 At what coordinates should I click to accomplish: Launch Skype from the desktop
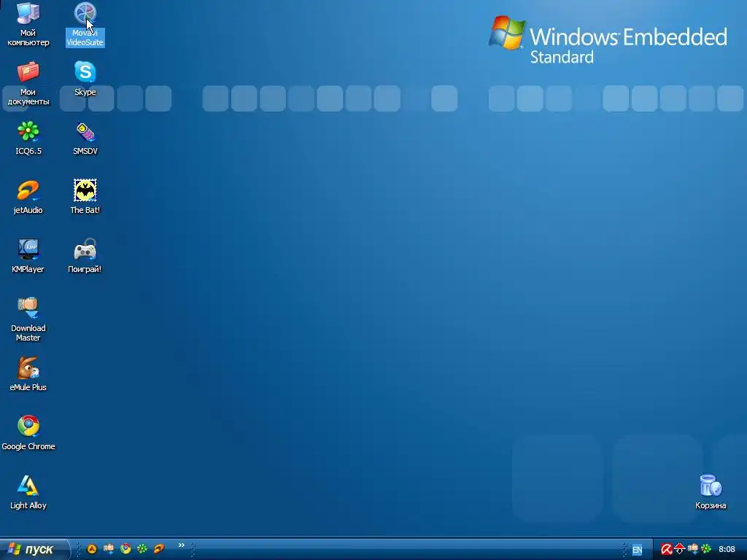pyautogui.click(x=85, y=79)
